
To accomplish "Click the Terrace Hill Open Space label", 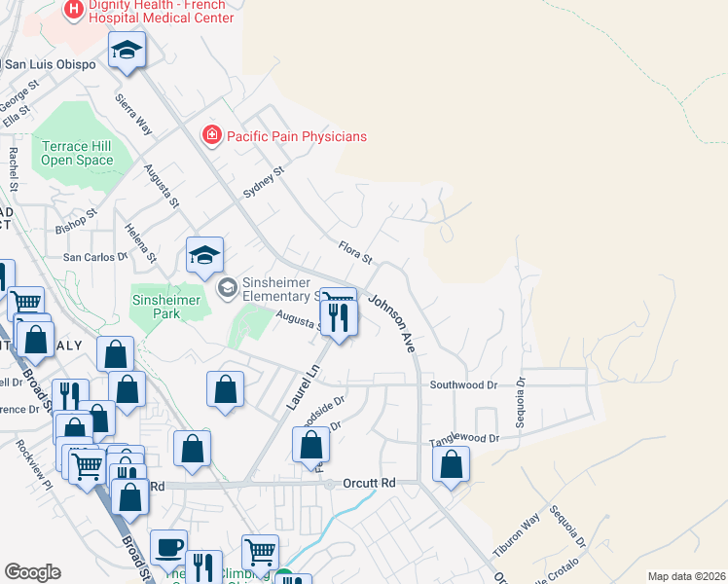I will [x=77, y=153].
